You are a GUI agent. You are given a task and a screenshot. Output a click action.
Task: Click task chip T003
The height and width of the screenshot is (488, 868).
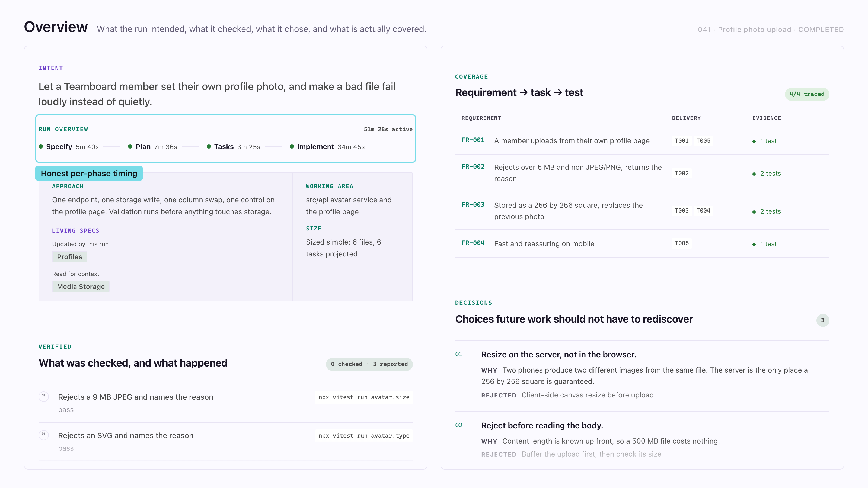click(x=682, y=211)
